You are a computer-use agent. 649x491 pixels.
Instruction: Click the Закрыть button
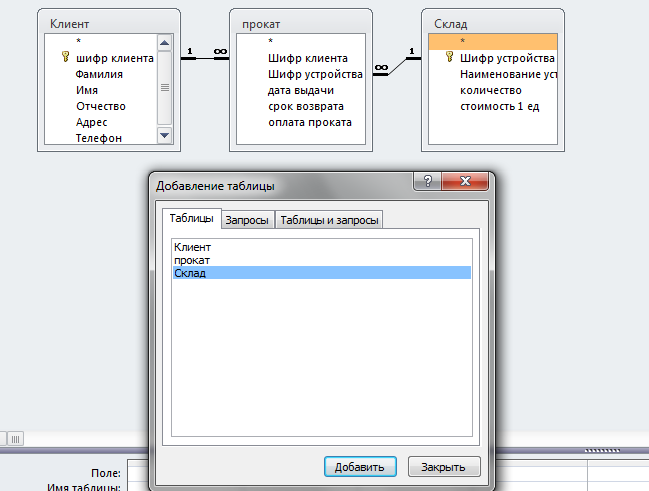click(444, 467)
